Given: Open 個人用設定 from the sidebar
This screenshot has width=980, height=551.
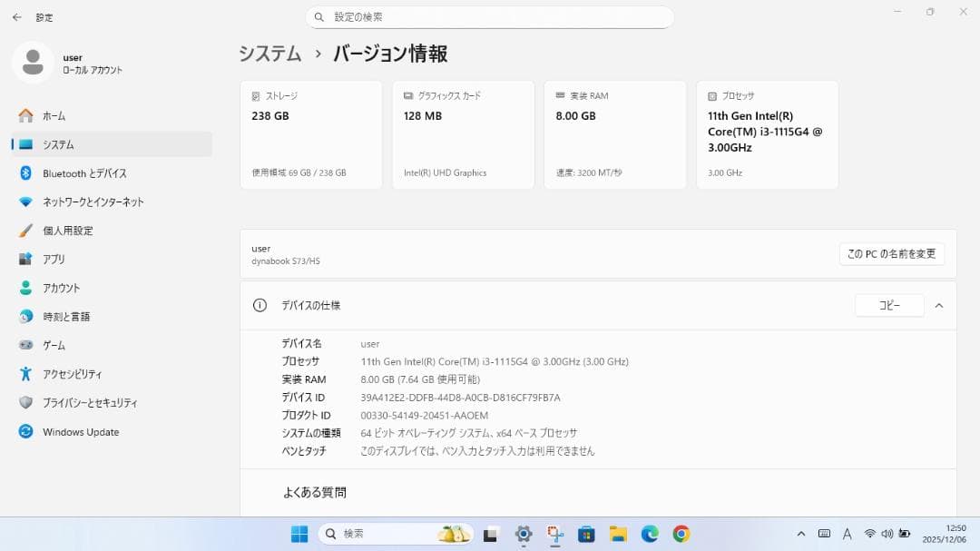Looking at the screenshot, I should [x=78, y=231].
